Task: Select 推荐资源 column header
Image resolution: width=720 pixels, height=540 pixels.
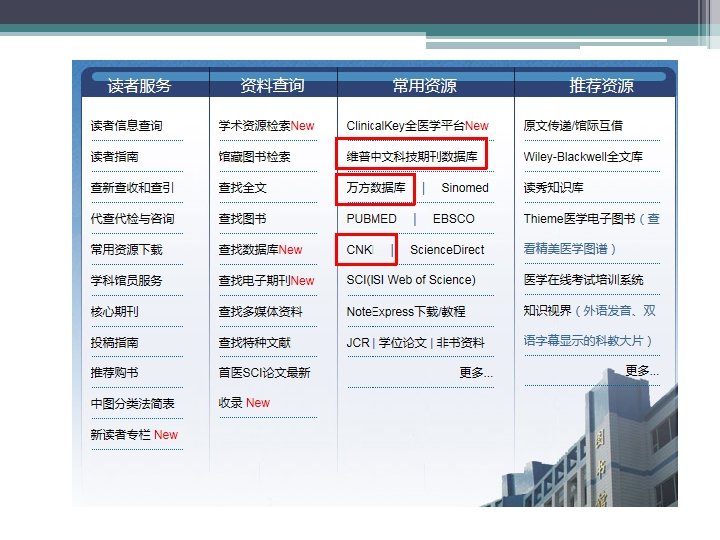Action: tap(601, 85)
